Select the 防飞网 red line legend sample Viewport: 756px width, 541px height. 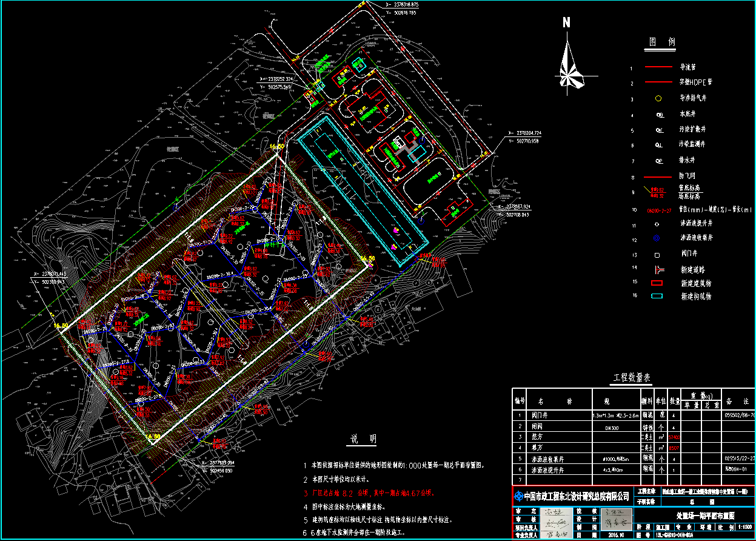(x=658, y=178)
